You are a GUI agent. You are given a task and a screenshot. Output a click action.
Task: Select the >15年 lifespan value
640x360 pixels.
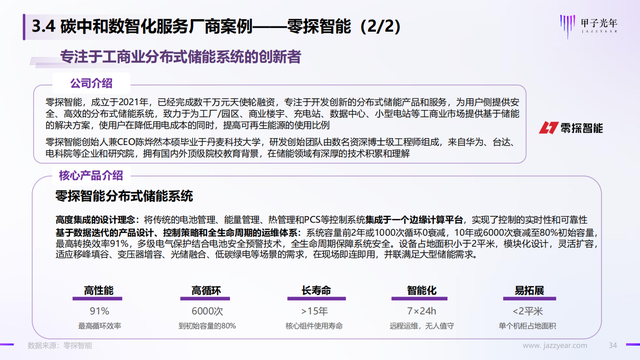pos(314,311)
